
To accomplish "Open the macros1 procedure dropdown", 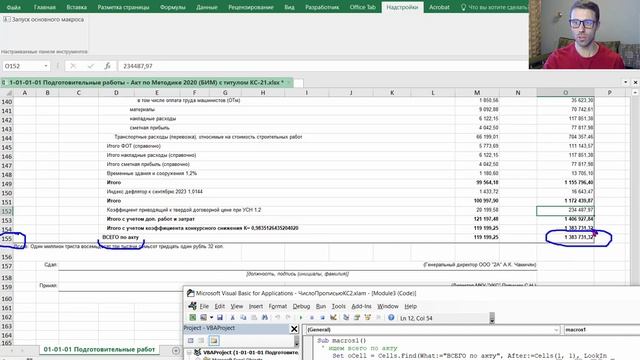I will (601, 330).
